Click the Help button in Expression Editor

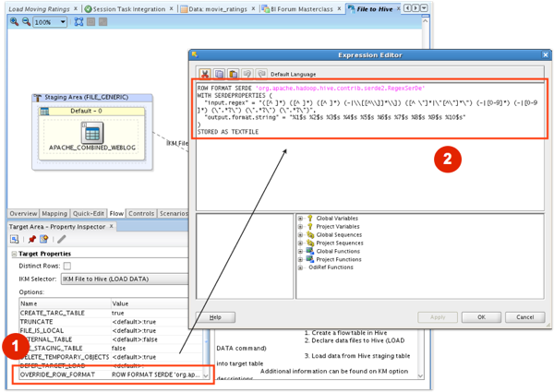[215, 317]
